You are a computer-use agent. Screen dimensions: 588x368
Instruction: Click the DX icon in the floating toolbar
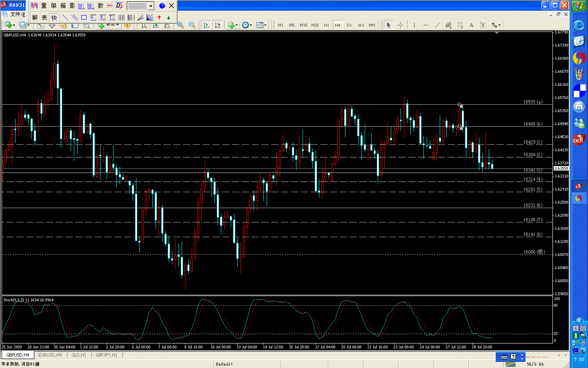click(x=119, y=6)
